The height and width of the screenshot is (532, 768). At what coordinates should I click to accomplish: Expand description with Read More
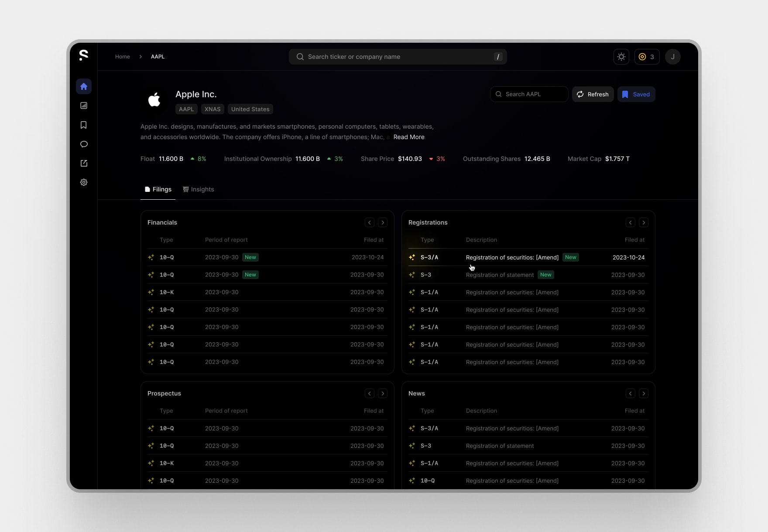click(409, 137)
